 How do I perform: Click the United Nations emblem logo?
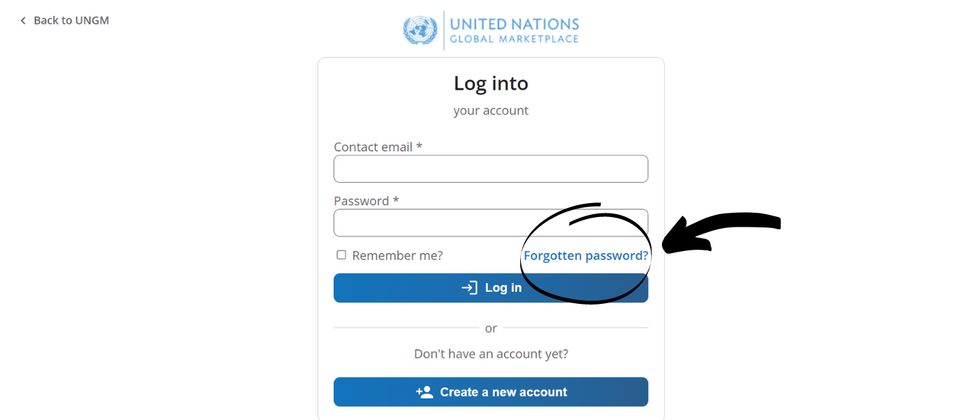tap(420, 30)
